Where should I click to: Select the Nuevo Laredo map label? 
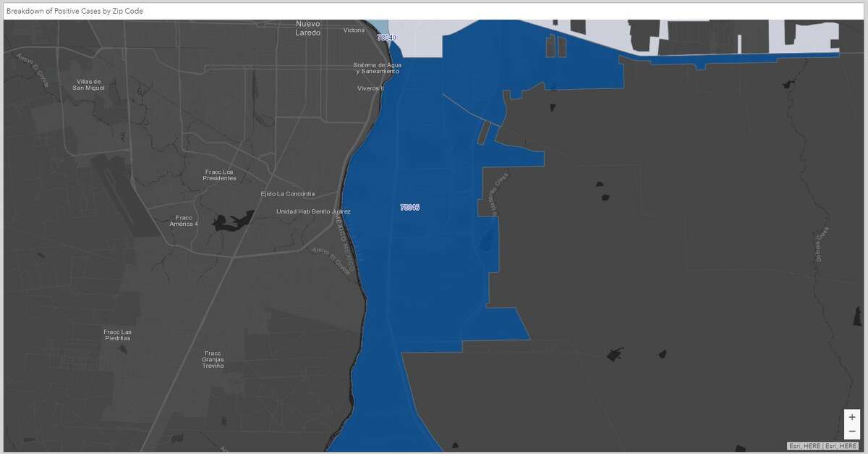(307, 28)
